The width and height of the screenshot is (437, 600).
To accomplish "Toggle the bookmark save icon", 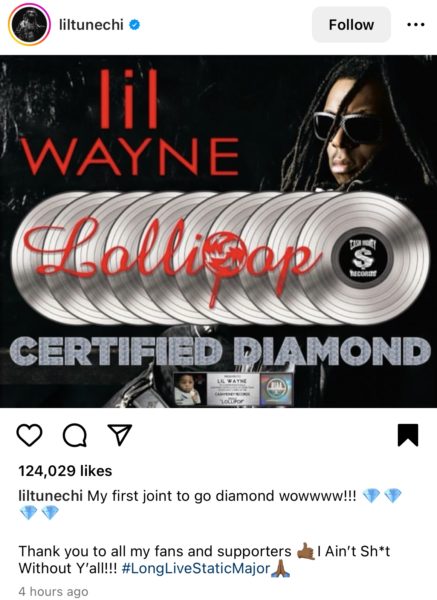I will [408, 435].
